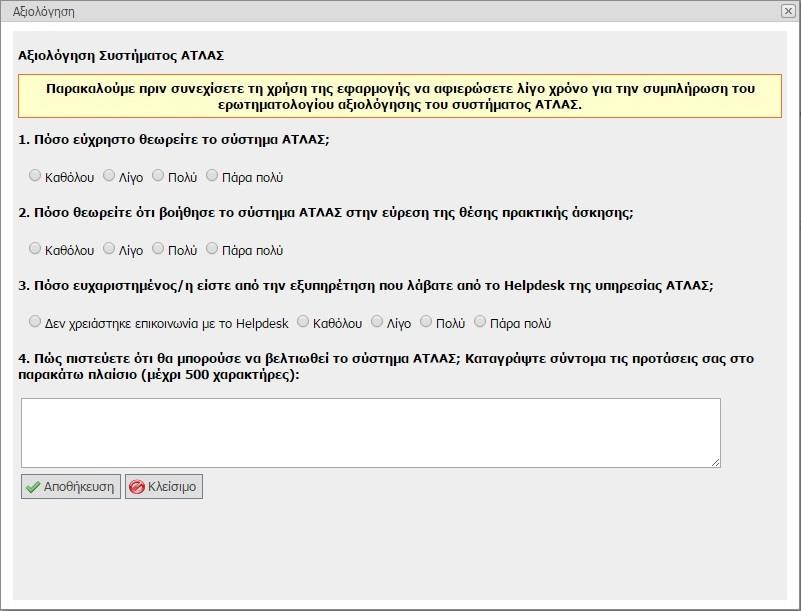Click the yellow notice starting 'Παρακαλούμε πριν συνεχίσετε'
Viewport: 801px width, 611px height.
(400, 96)
